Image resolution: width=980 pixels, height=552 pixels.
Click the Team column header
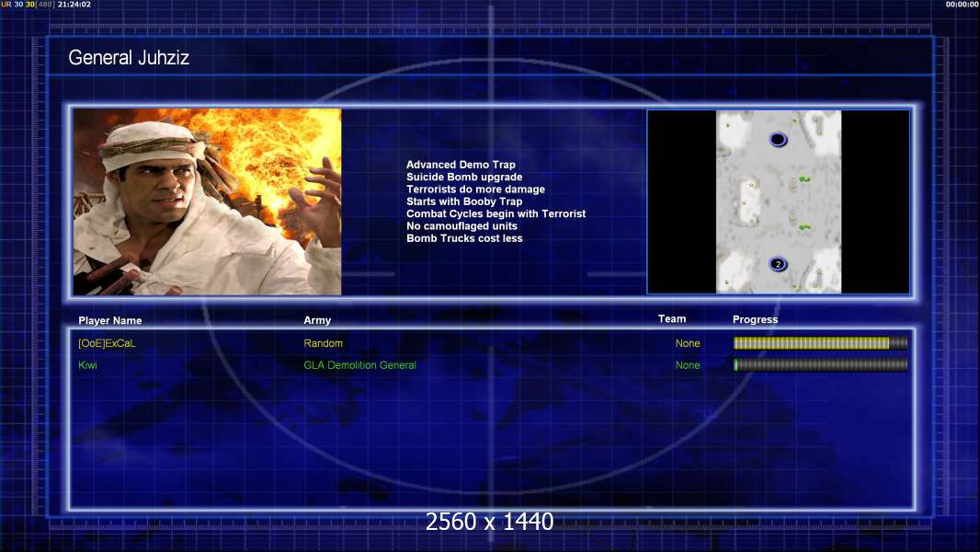672,319
